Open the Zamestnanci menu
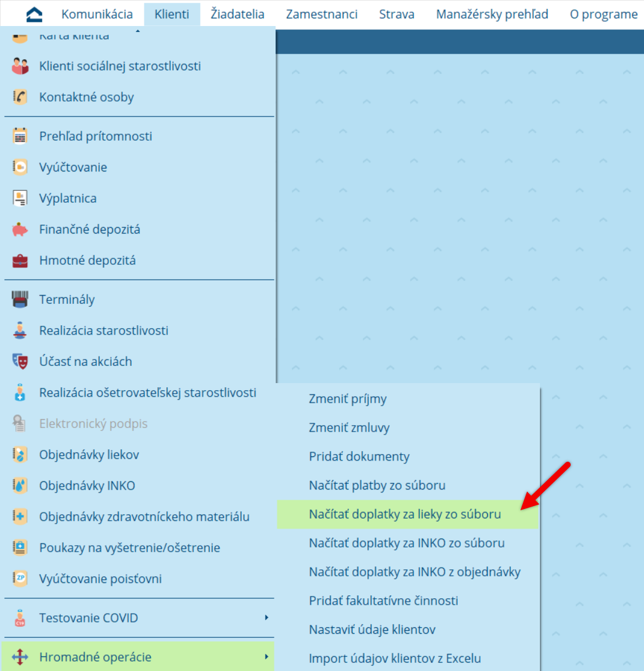This screenshot has height=671, width=644. click(322, 14)
